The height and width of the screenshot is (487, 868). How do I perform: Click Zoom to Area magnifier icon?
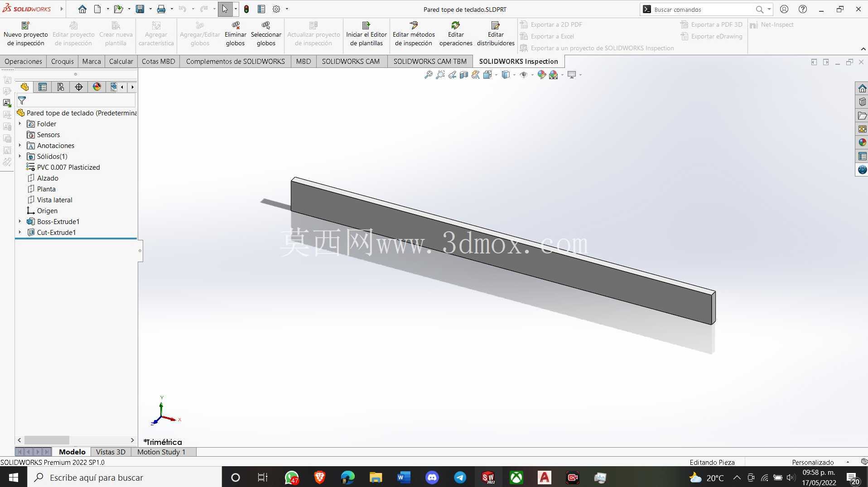(440, 75)
